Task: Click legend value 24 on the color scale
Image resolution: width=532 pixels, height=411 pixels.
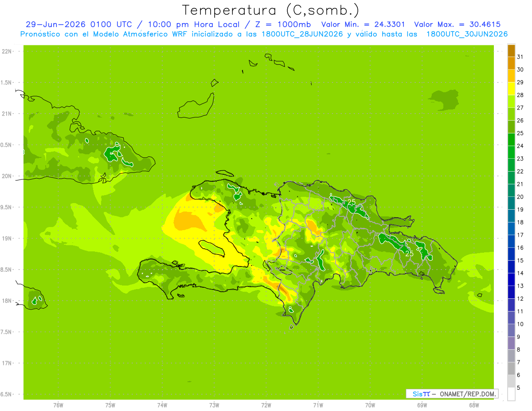Action: [520, 146]
